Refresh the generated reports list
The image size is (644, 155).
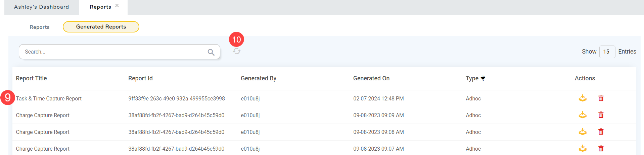coord(237,51)
